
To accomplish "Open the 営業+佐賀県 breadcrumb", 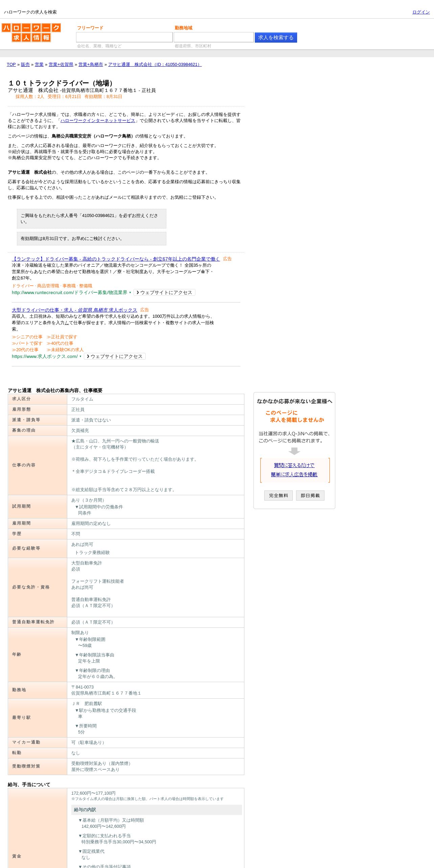I will [x=61, y=65].
